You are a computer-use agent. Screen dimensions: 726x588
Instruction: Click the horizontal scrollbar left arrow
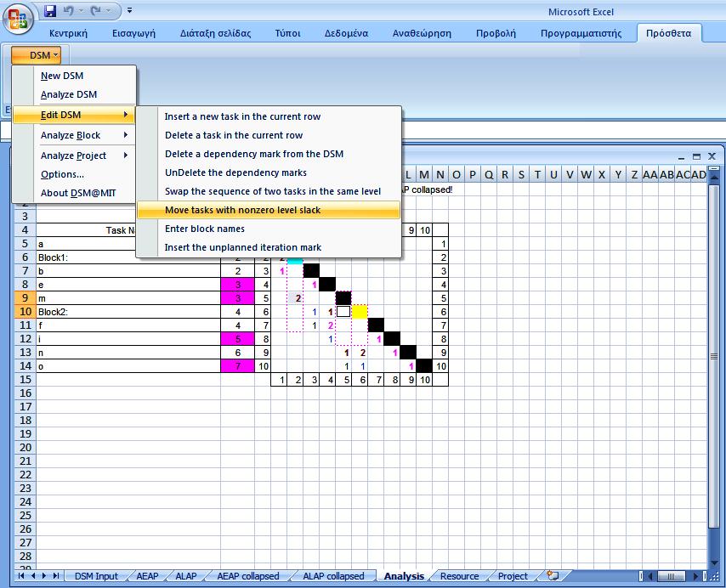(650, 576)
